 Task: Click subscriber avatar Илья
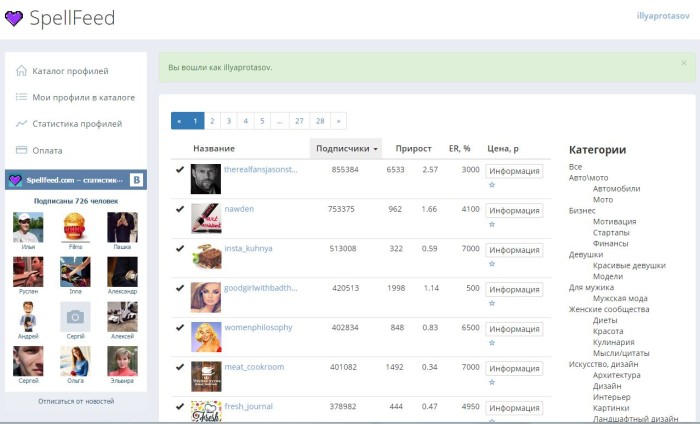[x=28, y=228]
